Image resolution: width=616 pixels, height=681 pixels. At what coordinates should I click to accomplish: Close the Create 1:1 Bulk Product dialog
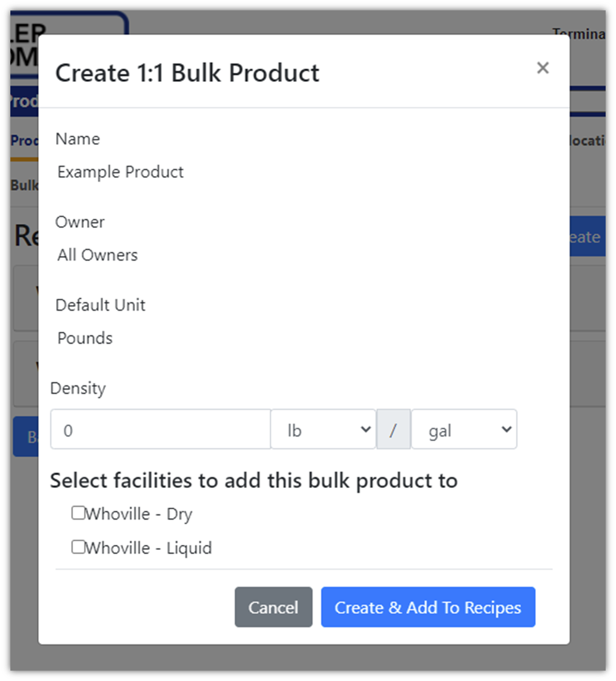coord(543,68)
